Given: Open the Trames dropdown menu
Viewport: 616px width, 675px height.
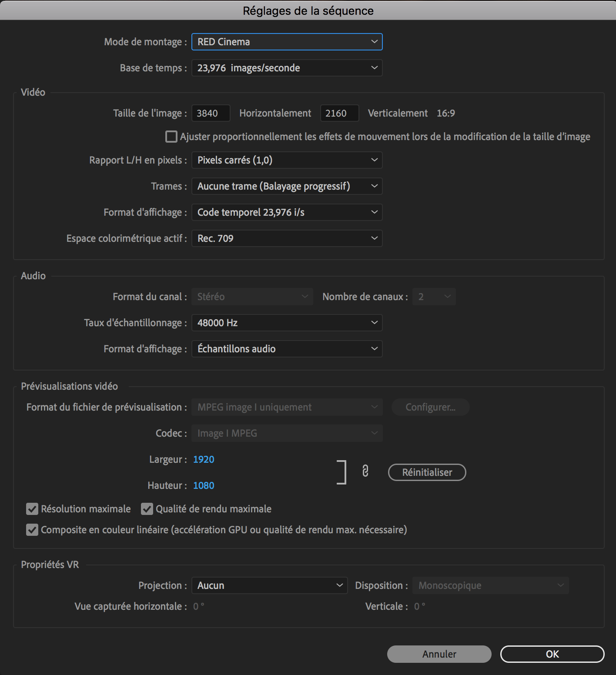Looking at the screenshot, I should tap(287, 186).
